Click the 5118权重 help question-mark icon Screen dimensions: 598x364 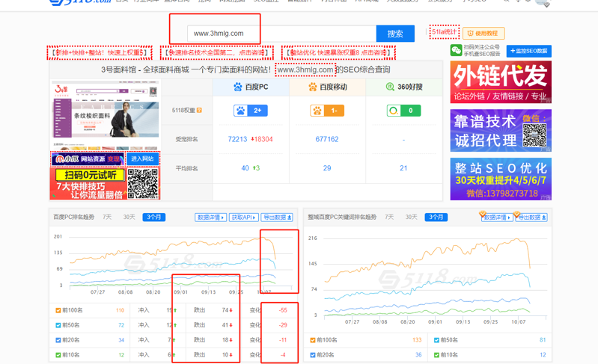(x=199, y=111)
